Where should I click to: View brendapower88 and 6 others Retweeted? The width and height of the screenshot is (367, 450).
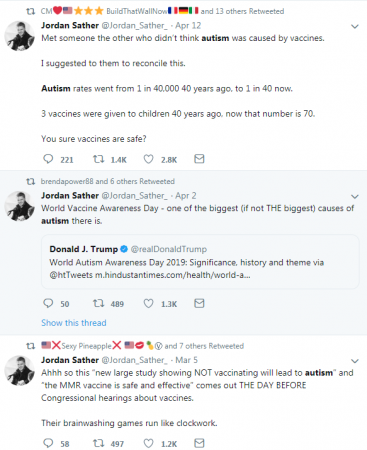[108, 181]
